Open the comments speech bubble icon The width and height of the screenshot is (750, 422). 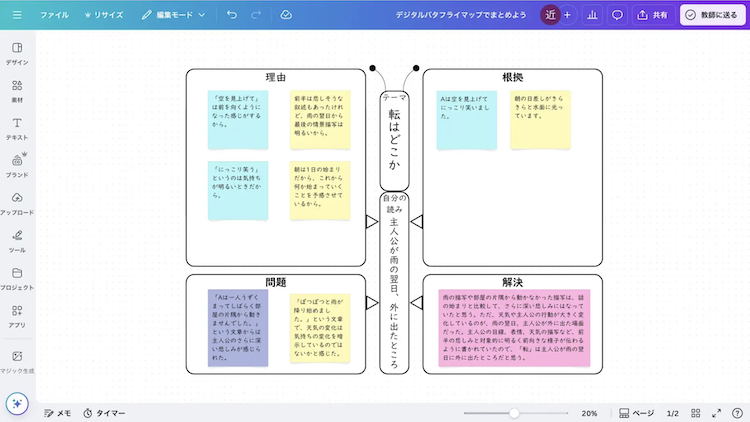(618, 15)
